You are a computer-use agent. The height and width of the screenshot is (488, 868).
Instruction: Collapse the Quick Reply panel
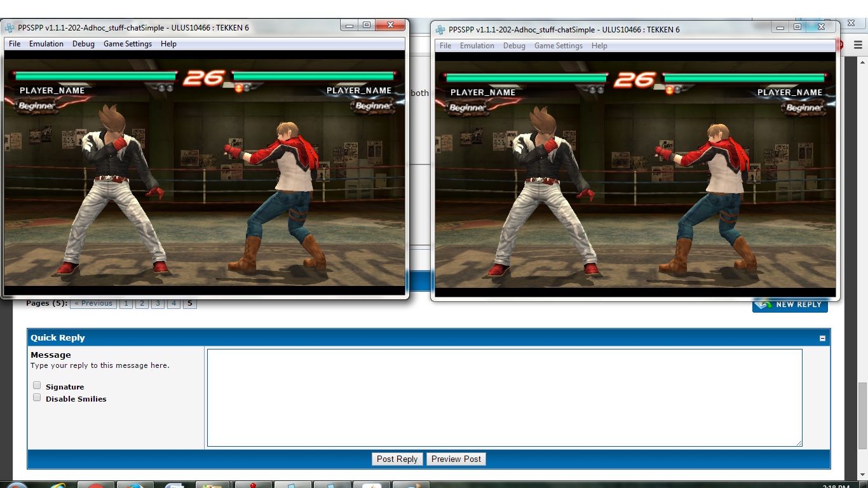822,339
